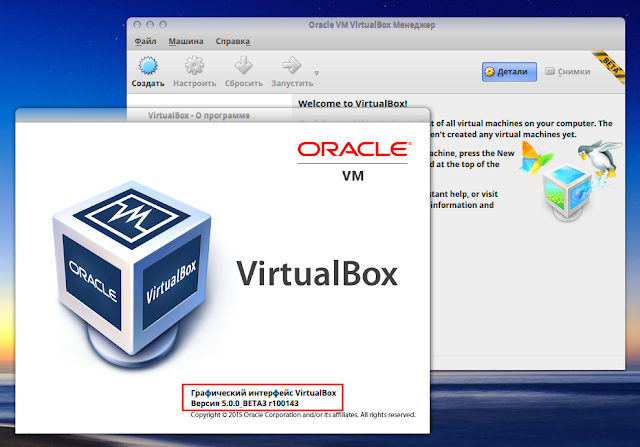640x447 pixels.
Task: Click the Copyright 2015 Oracle Corporation text
Action: 303,415
